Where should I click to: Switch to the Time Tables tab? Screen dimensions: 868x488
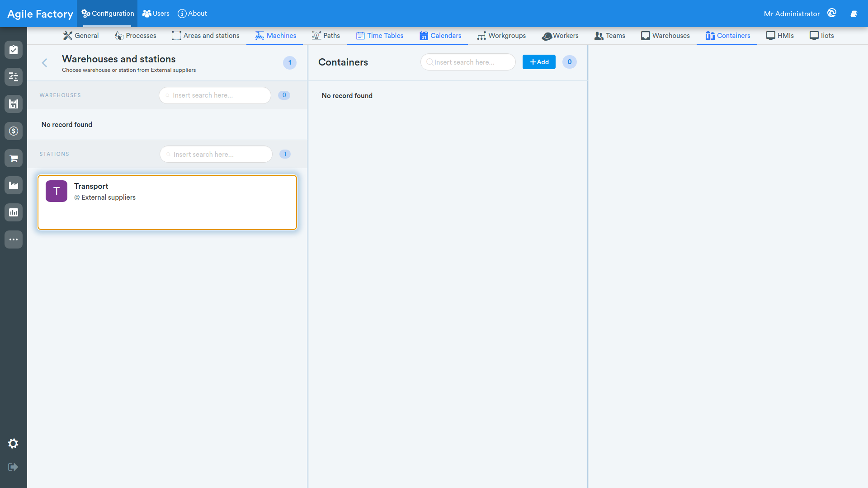tap(380, 36)
